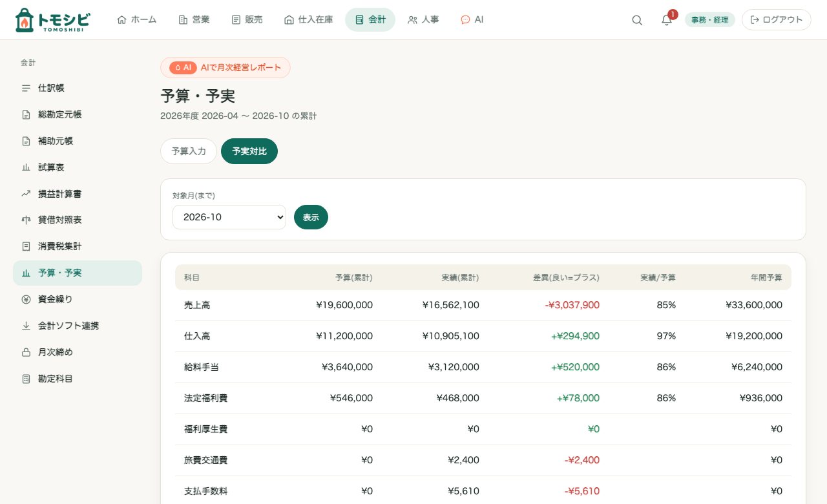The height and width of the screenshot is (504, 827).
Task: Click the 実績(累計) column header
Action: pos(460,277)
